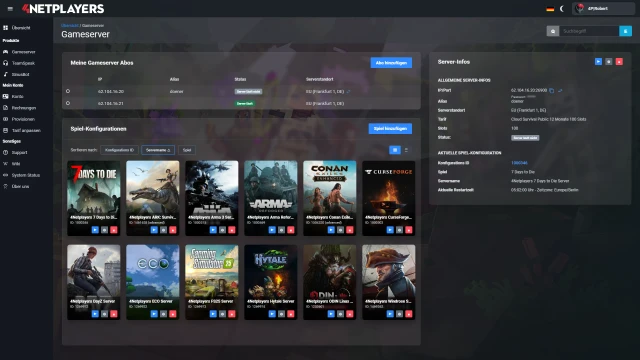Start the server in Server-Infos panel
The width and height of the screenshot is (640, 360).
(x=598, y=62)
